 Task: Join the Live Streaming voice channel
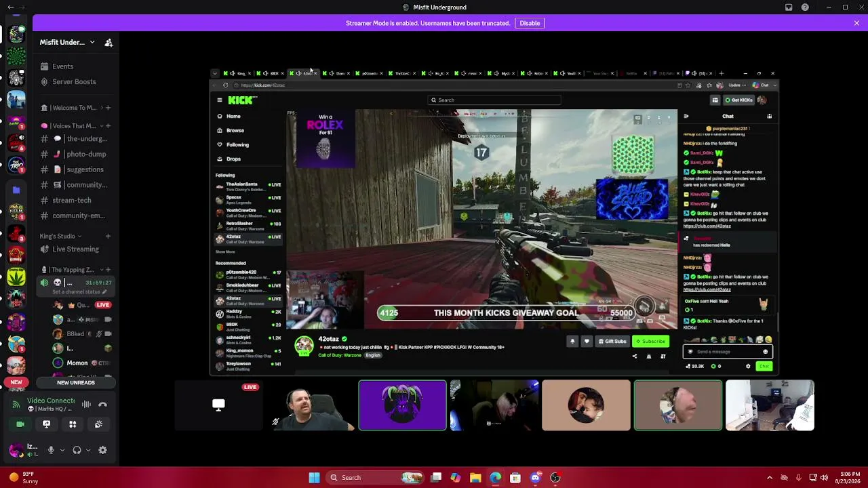click(75, 249)
